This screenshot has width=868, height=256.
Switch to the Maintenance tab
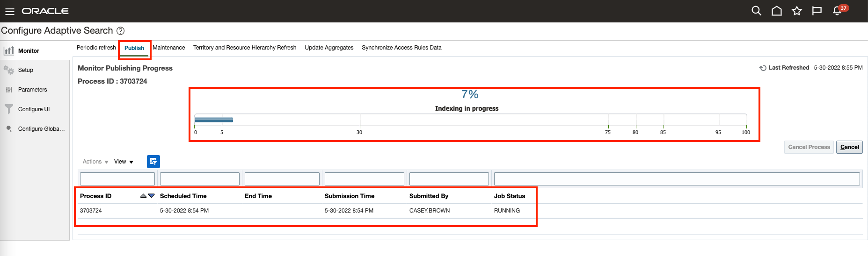click(168, 48)
